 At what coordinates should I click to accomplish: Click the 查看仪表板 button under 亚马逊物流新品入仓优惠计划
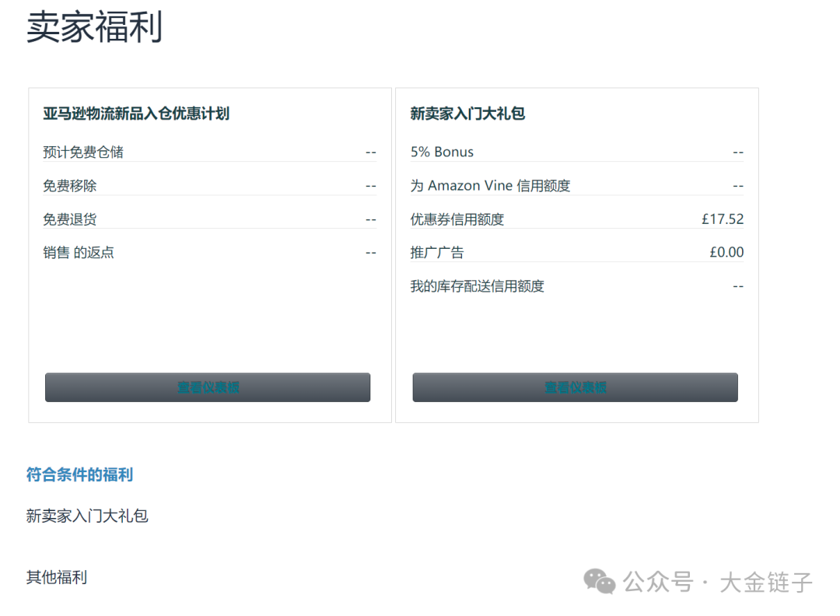tap(208, 387)
